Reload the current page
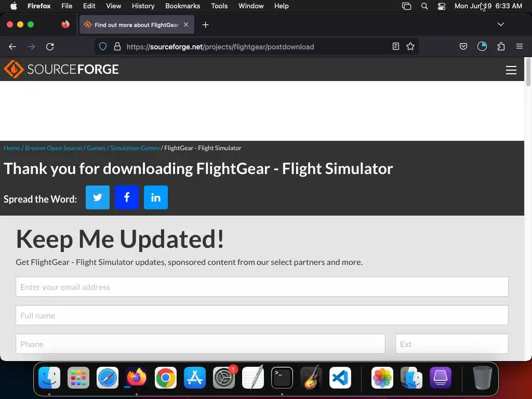The height and width of the screenshot is (399, 532). pyautogui.click(x=50, y=46)
